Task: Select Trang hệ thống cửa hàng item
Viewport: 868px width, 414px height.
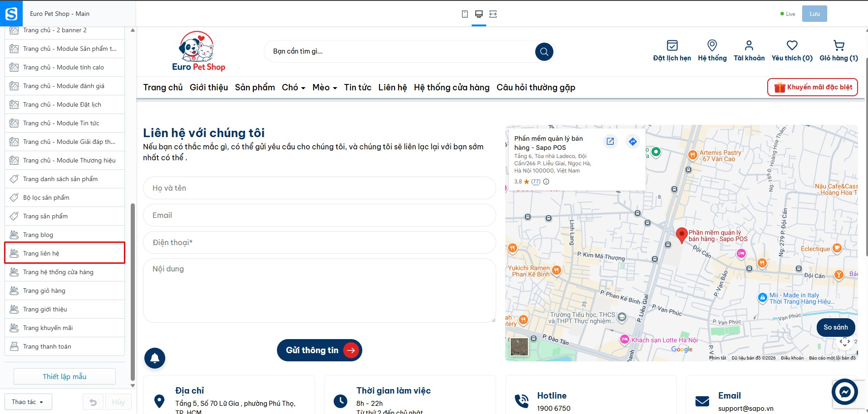Action: point(64,272)
